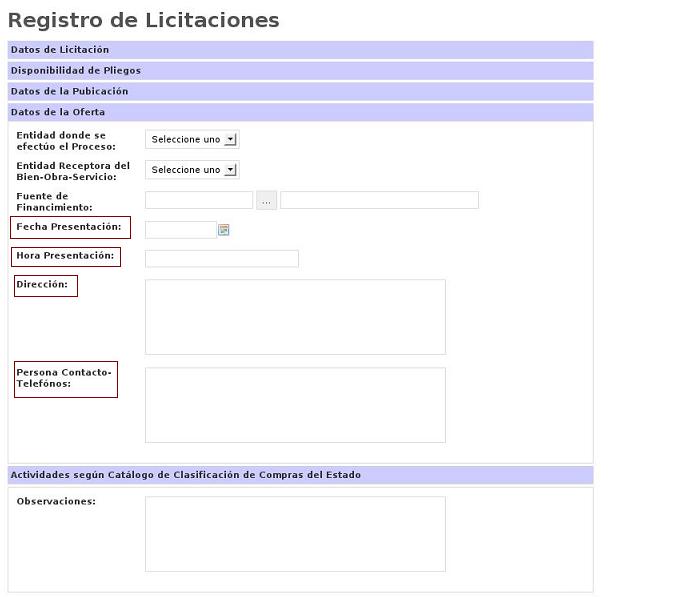This screenshot has width=679, height=597.
Task: Click the Persona Contacto-Teléfonos text area
Action: (295, 405)
